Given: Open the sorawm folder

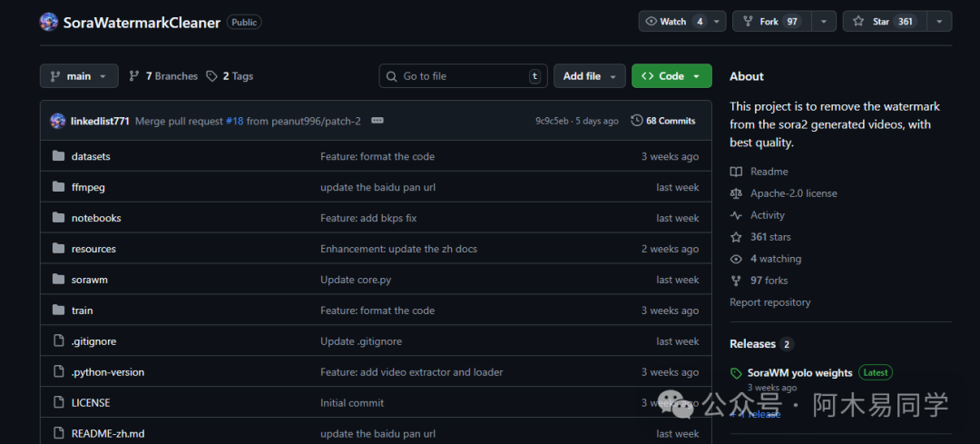Looking at the screenshot, I should [x=90, y=280].
